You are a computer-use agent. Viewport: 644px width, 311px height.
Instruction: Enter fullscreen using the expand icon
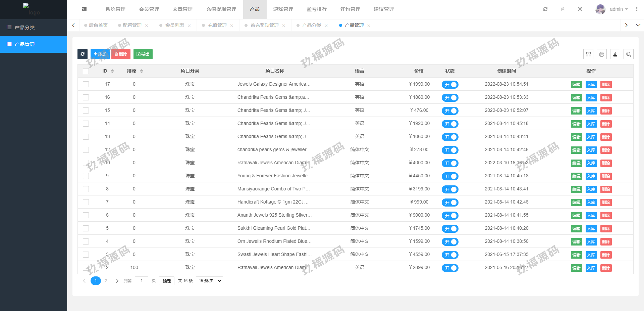(580, 9)
